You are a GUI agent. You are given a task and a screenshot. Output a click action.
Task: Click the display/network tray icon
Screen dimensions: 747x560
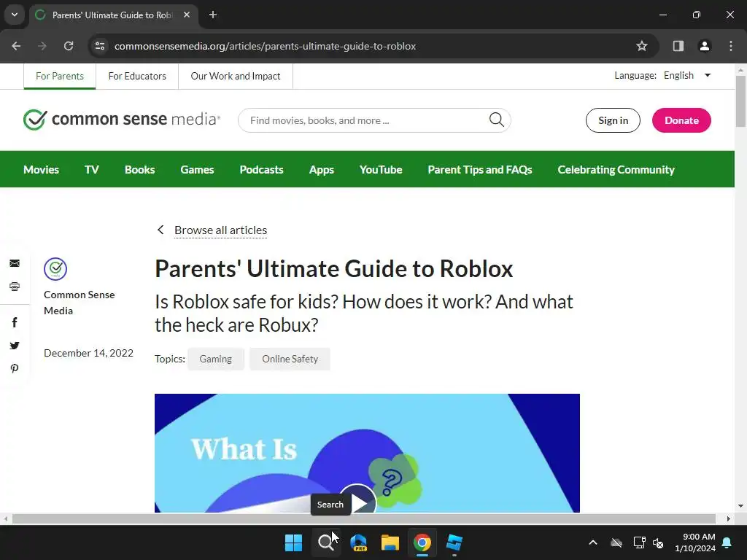(639, 542)
